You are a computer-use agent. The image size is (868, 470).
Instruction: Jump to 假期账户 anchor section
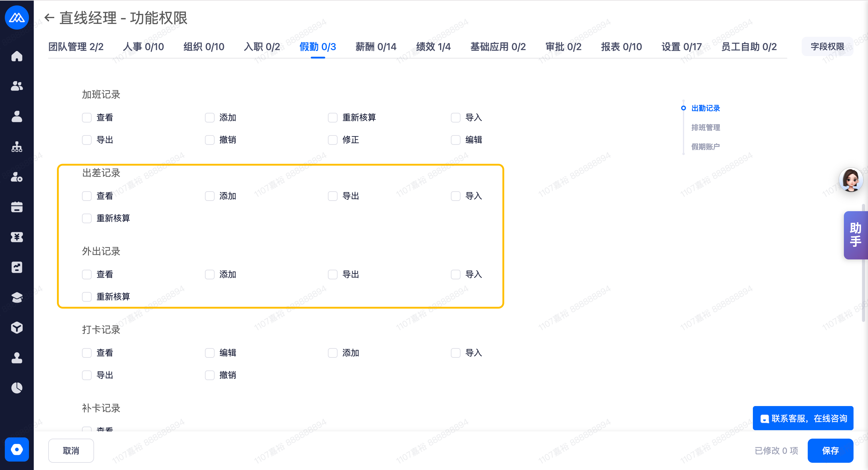pos(705,147)
